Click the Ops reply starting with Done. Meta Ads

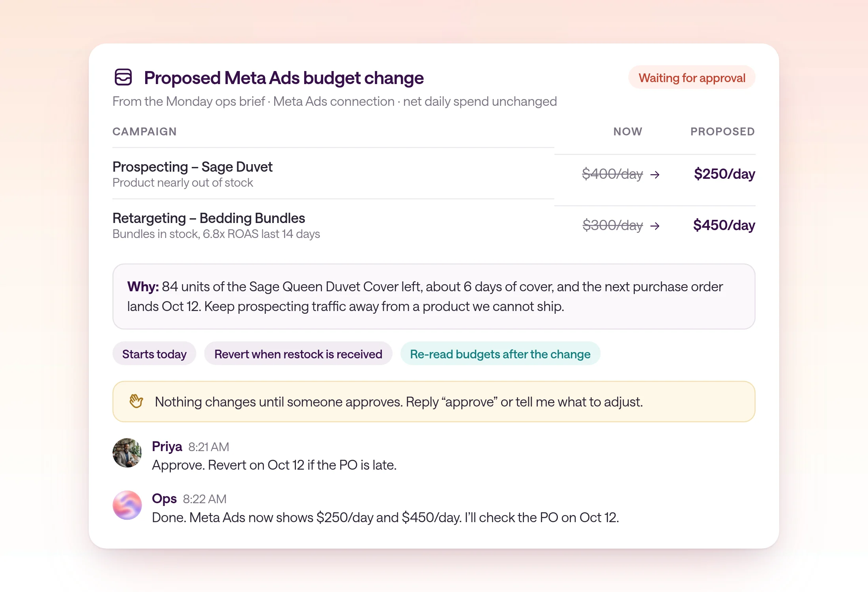(x=385, y=517)
